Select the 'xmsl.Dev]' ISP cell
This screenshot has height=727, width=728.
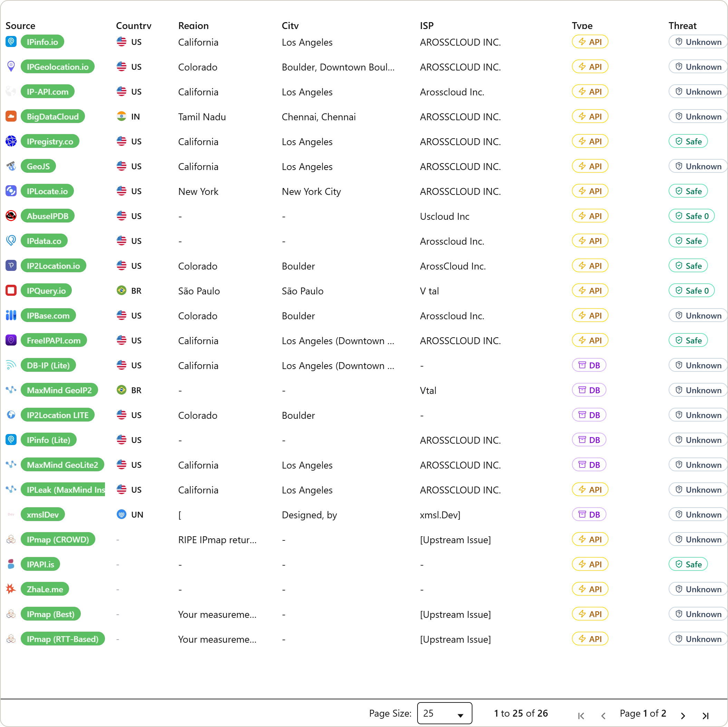pos(440,515)
